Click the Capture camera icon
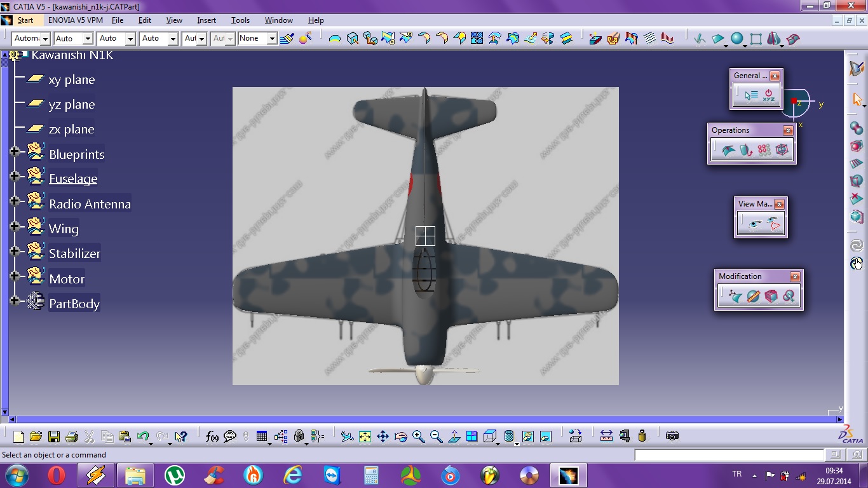 click(x=672, y=436)
